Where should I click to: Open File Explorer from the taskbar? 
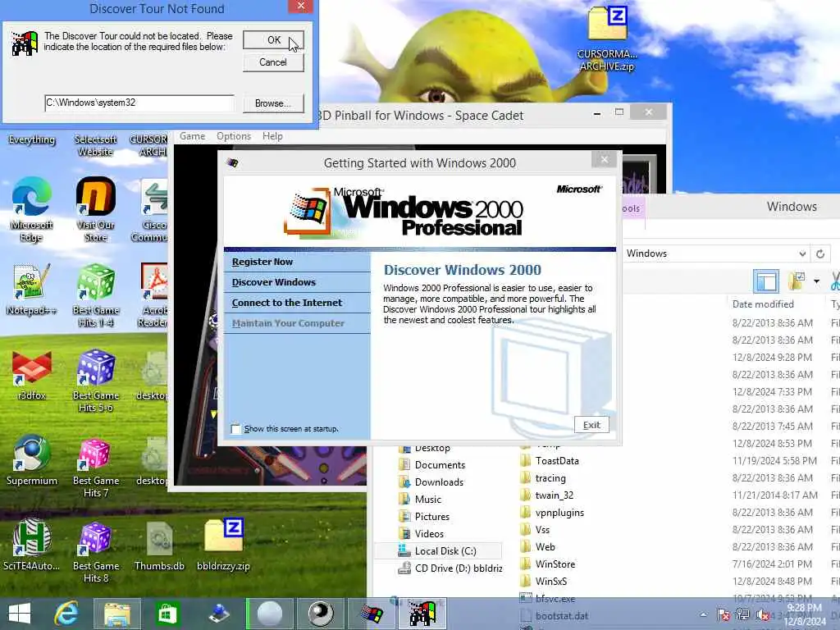tap(117, 614)
